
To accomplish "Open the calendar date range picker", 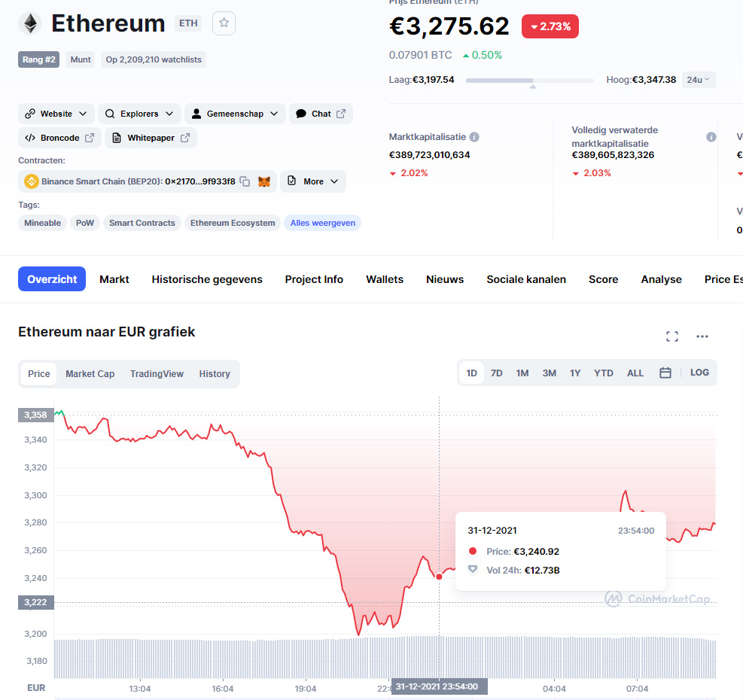I will (x=665, y=373).
